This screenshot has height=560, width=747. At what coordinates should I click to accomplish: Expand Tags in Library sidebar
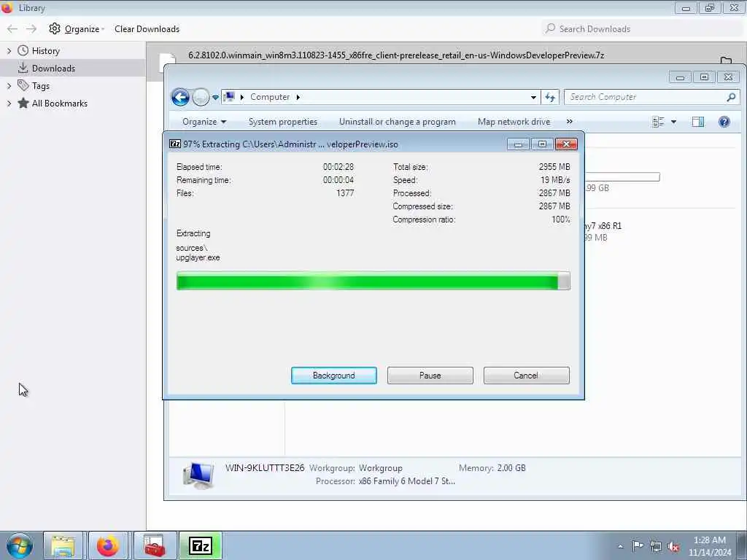[x=9, y=86]
